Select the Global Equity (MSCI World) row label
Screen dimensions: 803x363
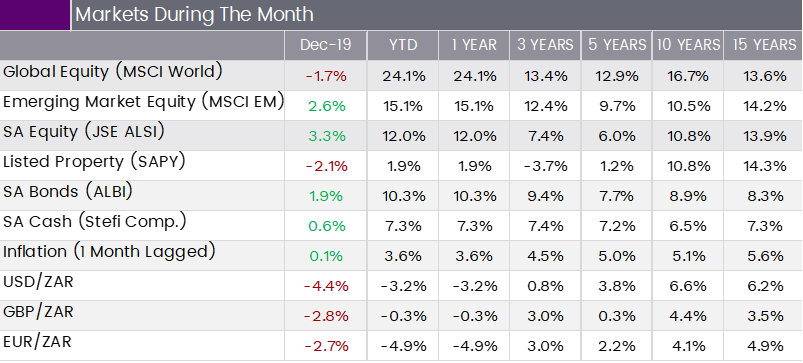113,72
